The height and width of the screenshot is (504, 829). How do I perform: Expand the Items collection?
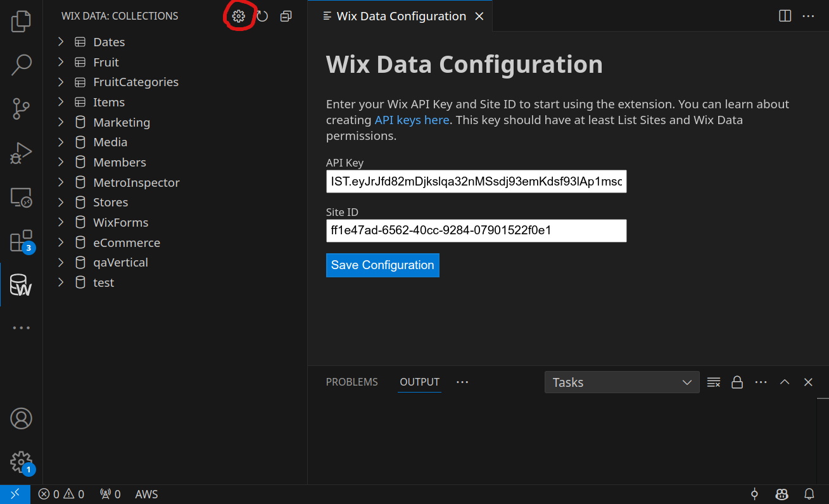coord(61,102)
